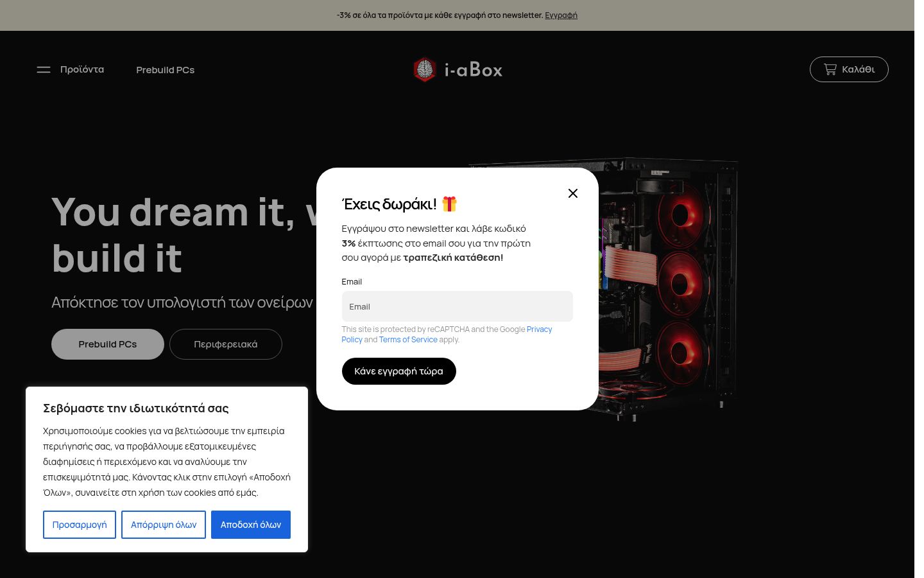
Task: Follow the Εγγραφή link in the top banner
Action: tap(561, 15)
